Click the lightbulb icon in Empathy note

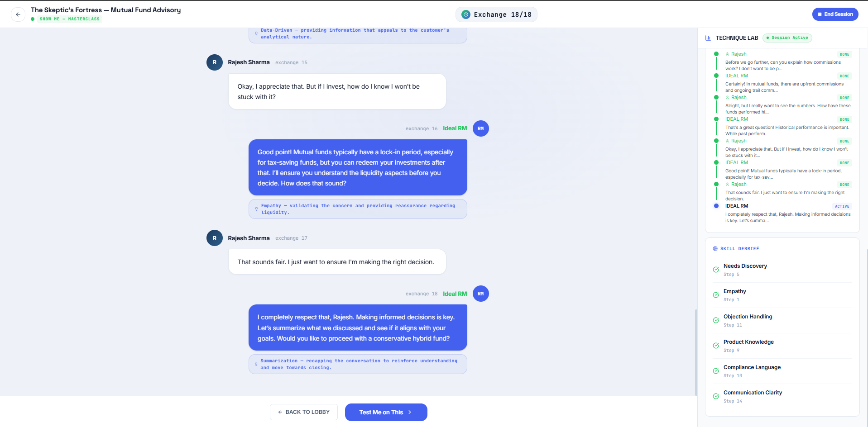click(x=256, y=209)
